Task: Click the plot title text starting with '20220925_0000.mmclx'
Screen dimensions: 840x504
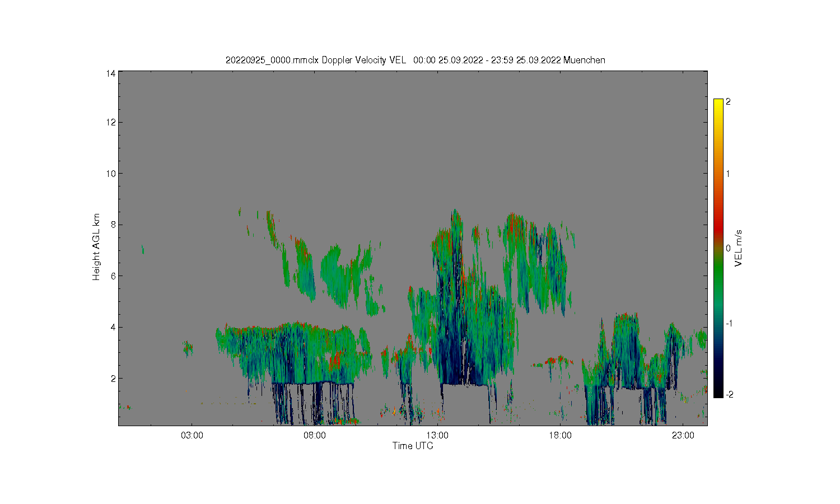Action: click(x=415, y=60)
